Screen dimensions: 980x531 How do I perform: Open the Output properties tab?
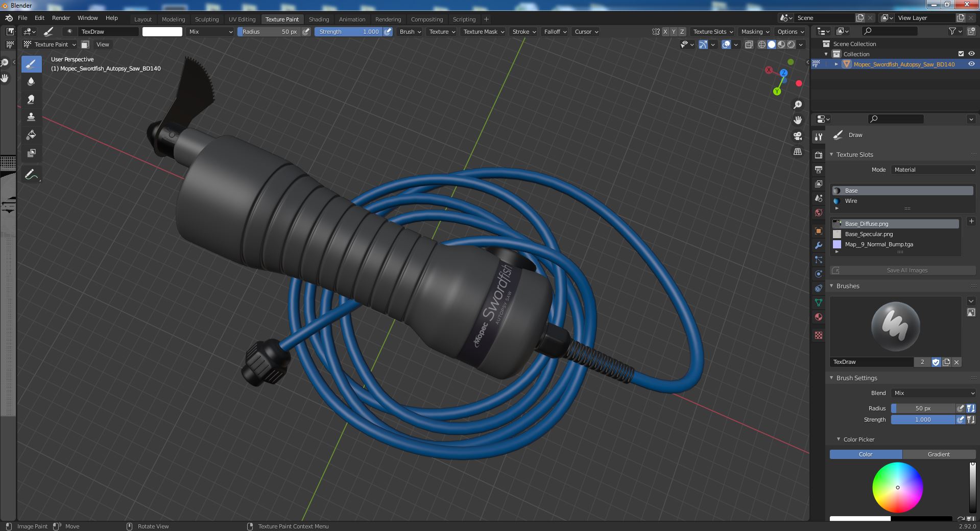tap(819, 169)
